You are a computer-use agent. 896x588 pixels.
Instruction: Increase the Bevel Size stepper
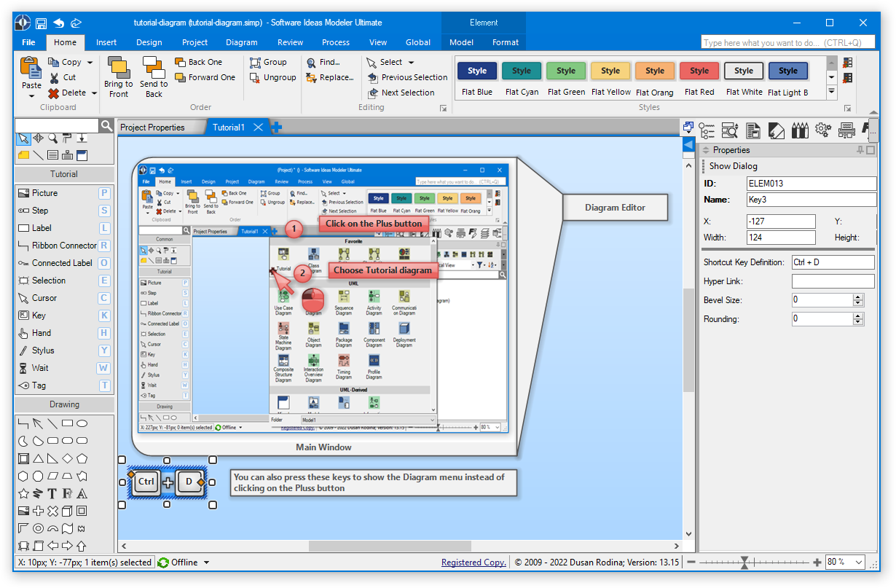(858, 297)
